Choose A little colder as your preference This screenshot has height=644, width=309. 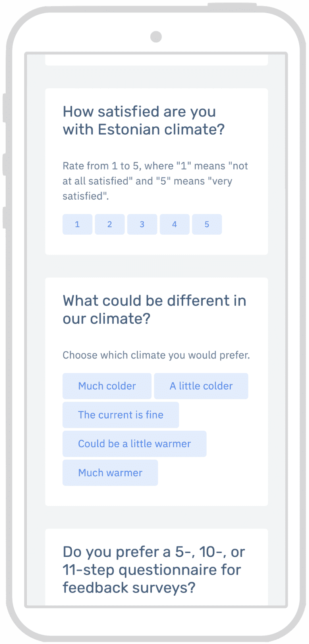(201, 386)
